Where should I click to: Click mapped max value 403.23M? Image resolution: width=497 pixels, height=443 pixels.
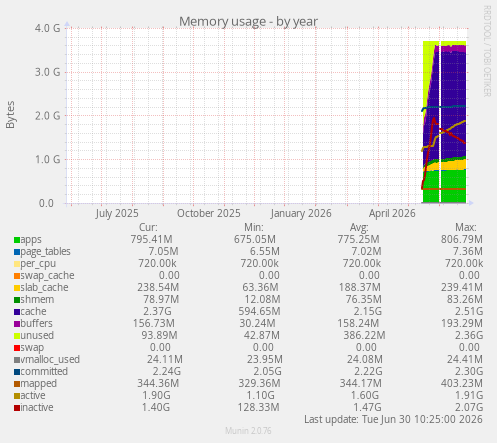pyautogui.click(x=462, y=384)
